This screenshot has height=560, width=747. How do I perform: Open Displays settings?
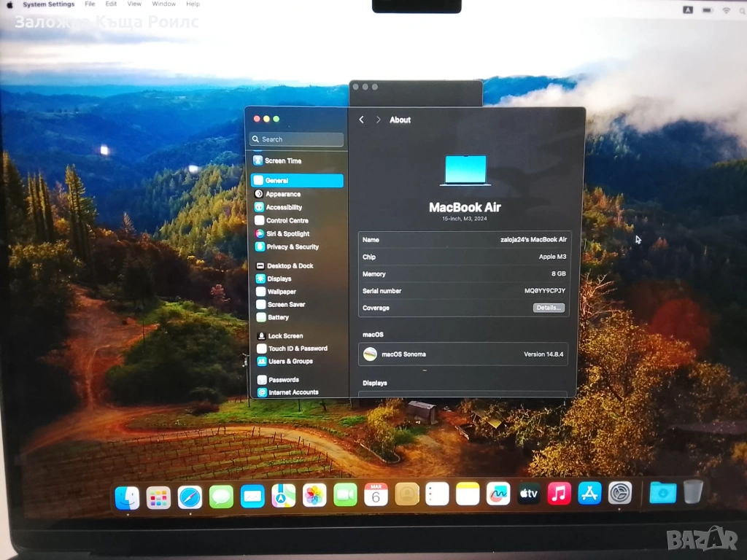(x=279, y=279)
